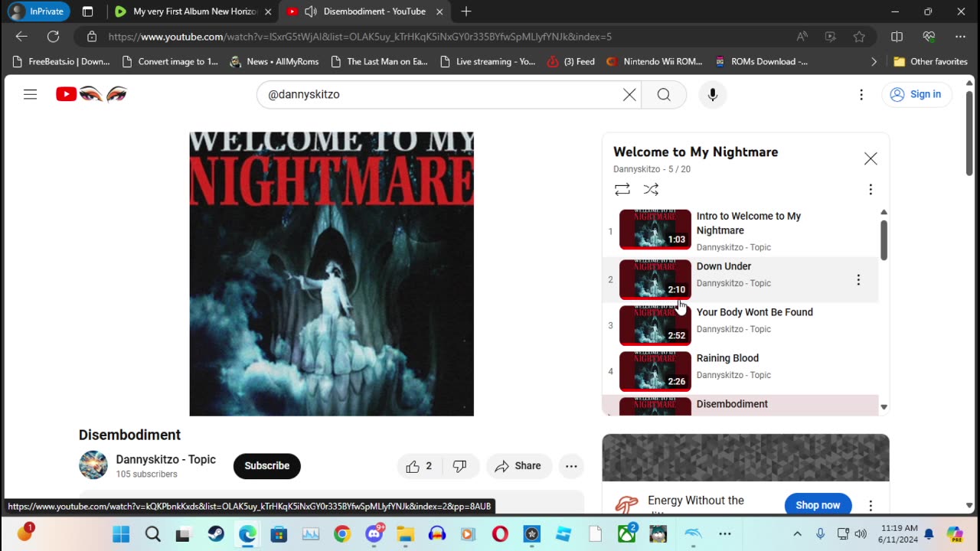The width and height of the screenshot is (980, 551).
Task: Open playlist options three-dot menu
Action: tap(871, 189)
